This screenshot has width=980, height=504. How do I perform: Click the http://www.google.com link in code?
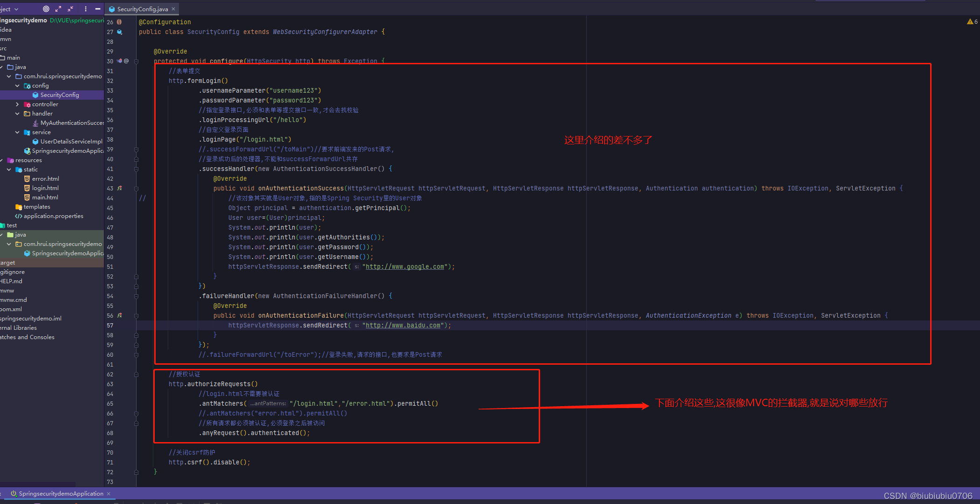(404, 266)
